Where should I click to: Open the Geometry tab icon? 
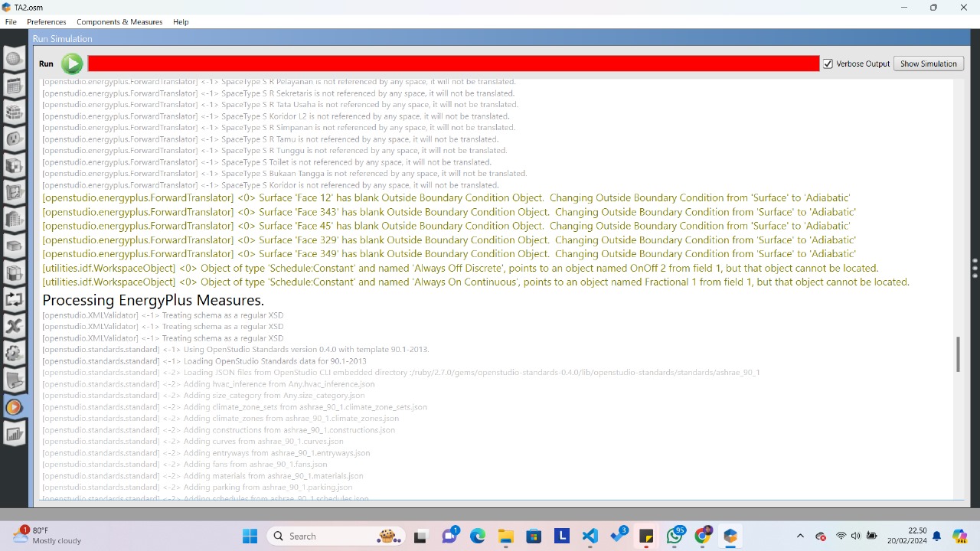tap(14, 193)
